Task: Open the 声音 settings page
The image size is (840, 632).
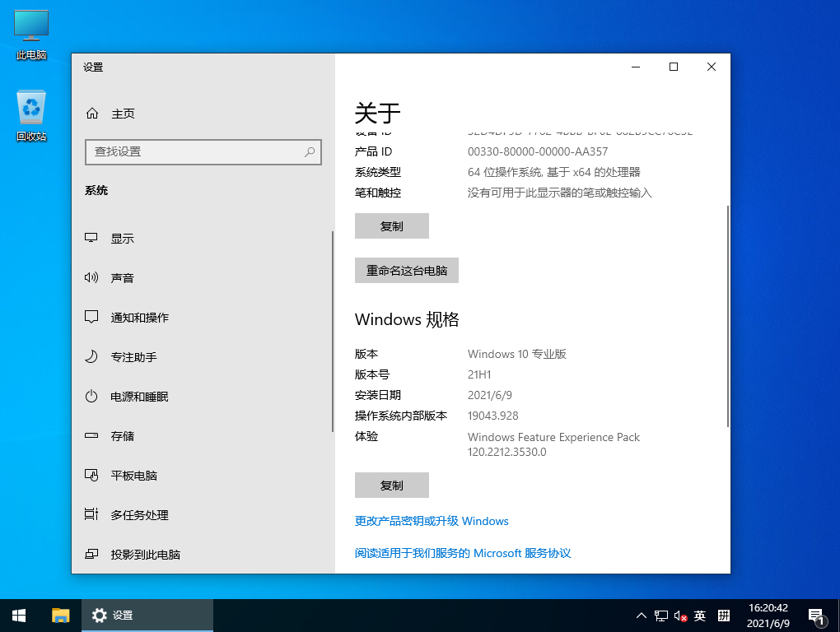Action: point(202,278)
